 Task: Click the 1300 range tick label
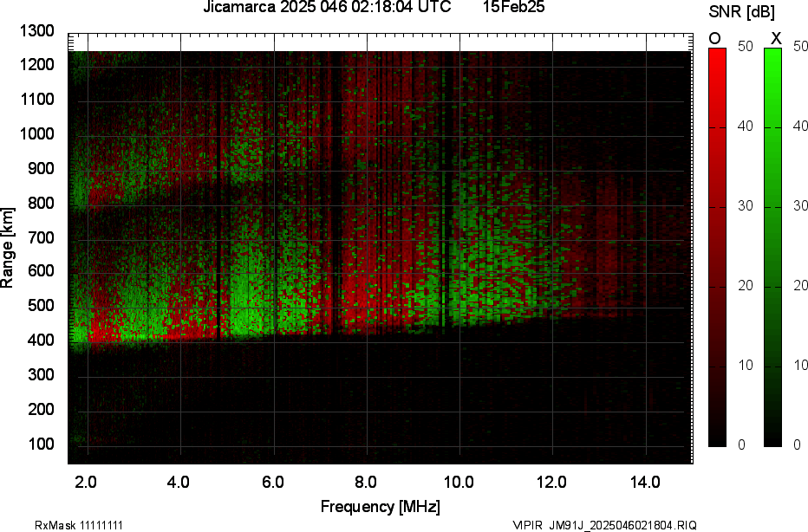pos(37,31)
